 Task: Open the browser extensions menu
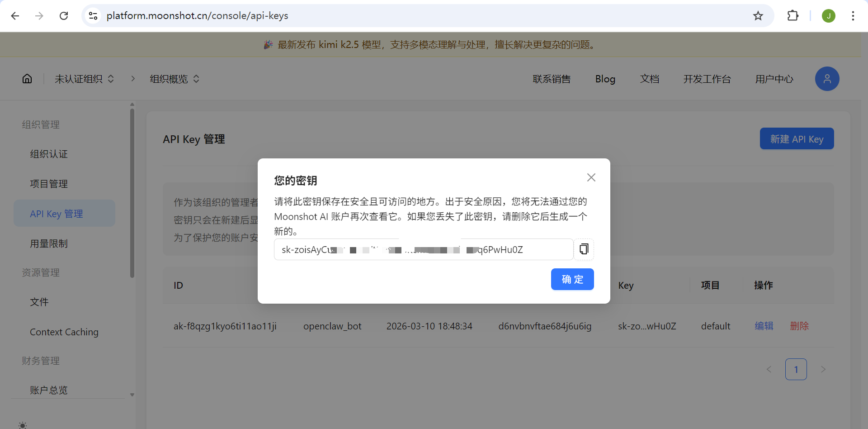coord(793,16)
